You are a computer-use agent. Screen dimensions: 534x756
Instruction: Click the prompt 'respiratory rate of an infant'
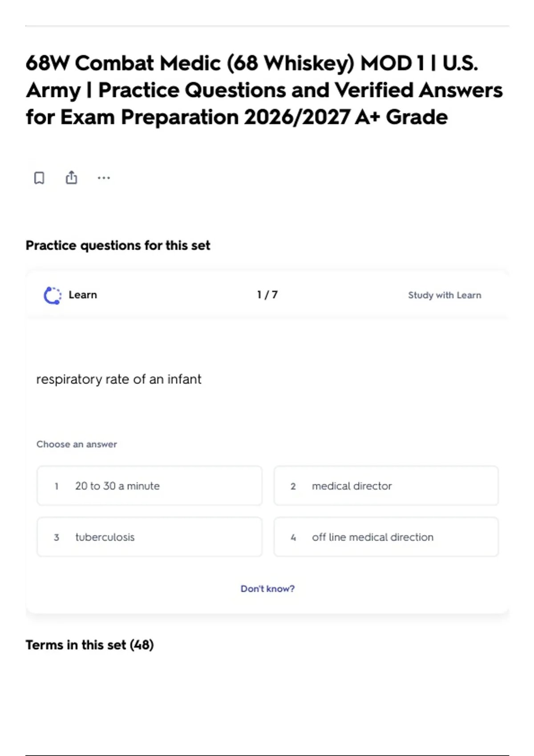(119, 379)
